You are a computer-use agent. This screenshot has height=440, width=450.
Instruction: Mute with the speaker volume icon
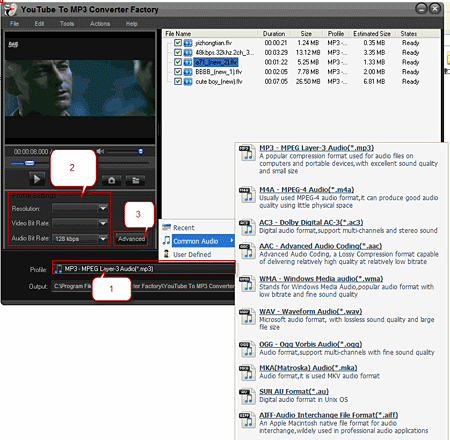pyautogui.click(x=100, y=151)
